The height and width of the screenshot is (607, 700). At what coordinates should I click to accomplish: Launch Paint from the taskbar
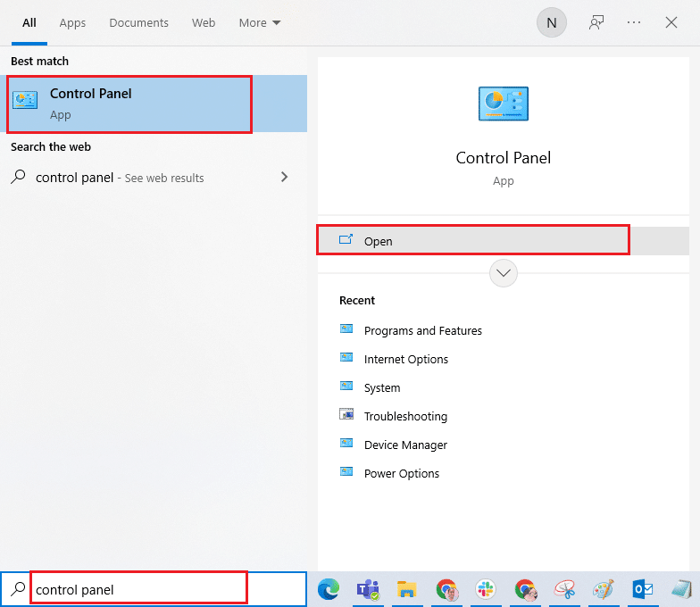pos(604,589)
